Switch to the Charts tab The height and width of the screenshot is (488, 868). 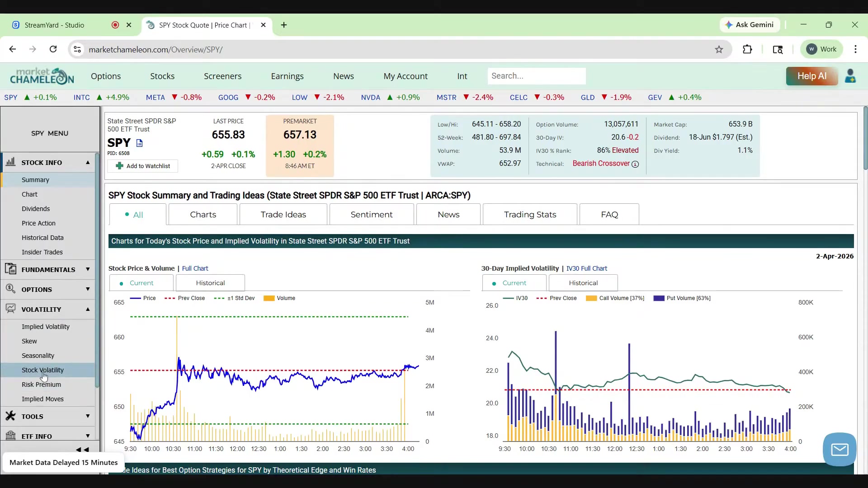(x=203, y=215)
